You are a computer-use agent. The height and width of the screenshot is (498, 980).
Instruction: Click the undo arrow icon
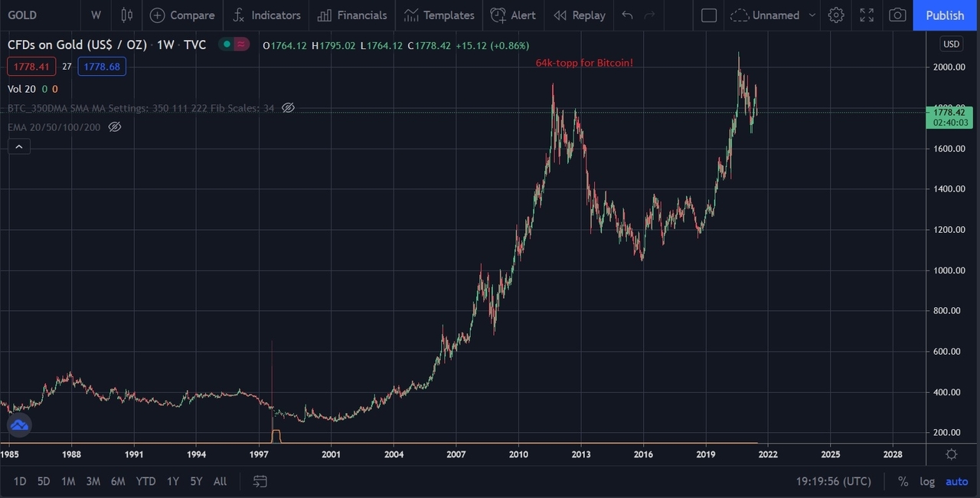(x=628, y=15)
